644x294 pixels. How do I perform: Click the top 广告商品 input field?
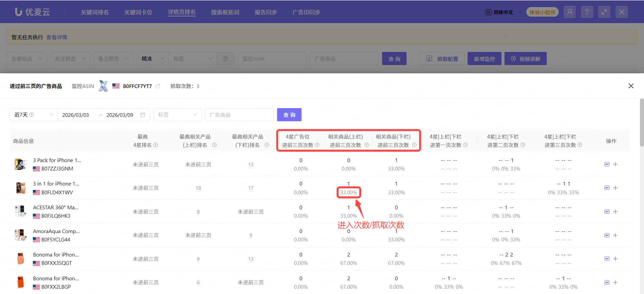pyautogui.click(x=344, y=59)
